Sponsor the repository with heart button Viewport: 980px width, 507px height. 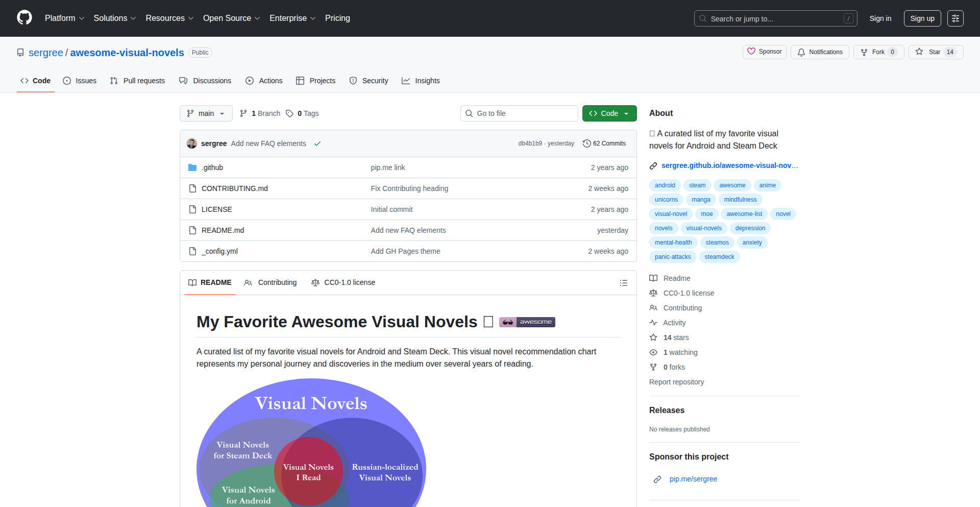pos(764,52)
